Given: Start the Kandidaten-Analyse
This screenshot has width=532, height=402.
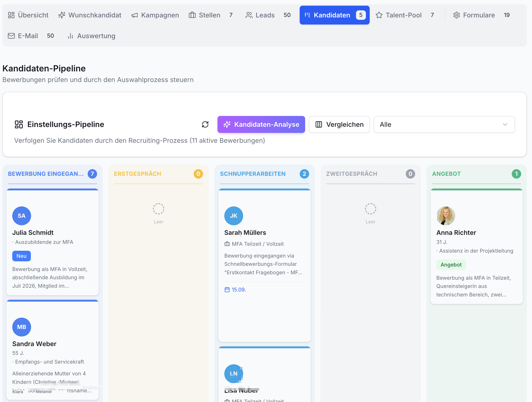Looking at the screenshot, I should point(261,124).
